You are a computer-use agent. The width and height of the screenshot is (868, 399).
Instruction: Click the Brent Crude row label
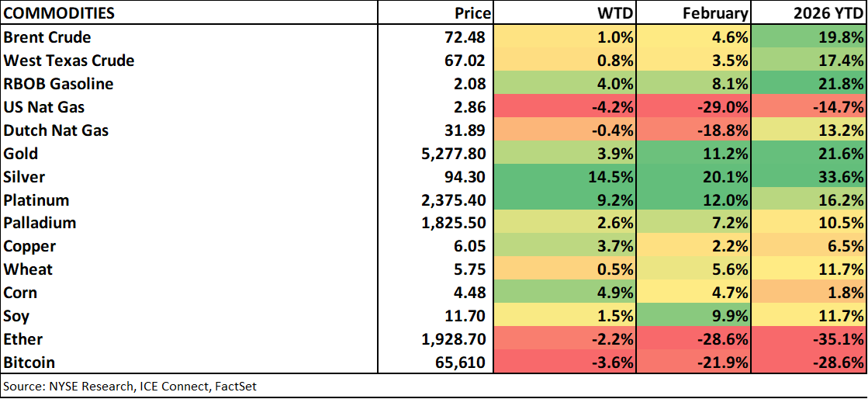pyautogui.click(x=47, y=37)
